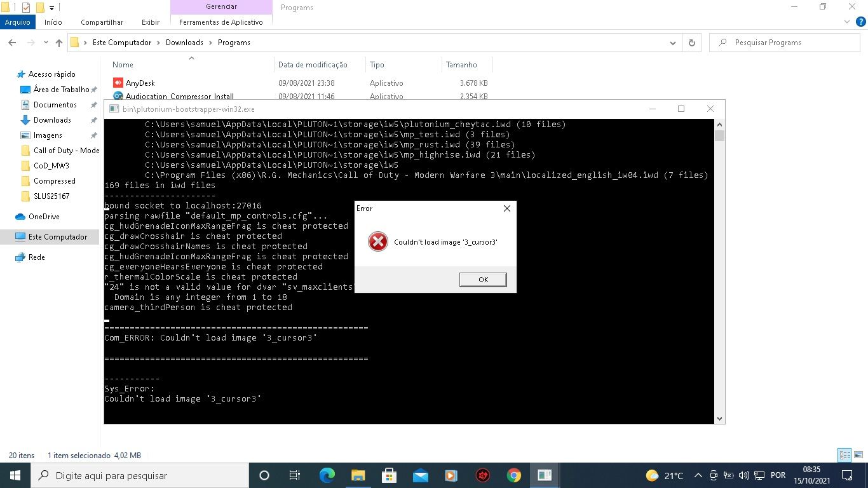Select the Ferramentas de Aplicativo tab

221,22
